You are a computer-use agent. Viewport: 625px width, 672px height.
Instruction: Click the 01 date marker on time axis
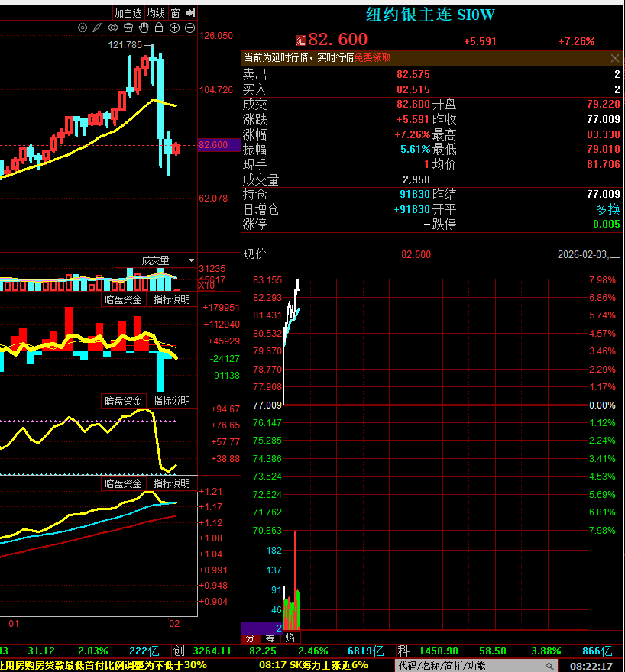[x=14, y=624]
